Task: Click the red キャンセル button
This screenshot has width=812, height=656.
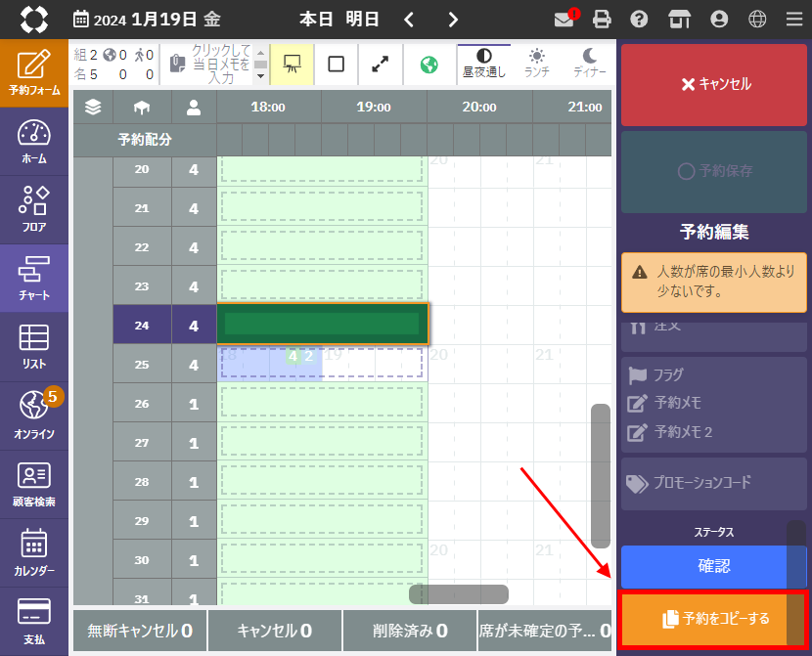Action: (x=713, y=84)
